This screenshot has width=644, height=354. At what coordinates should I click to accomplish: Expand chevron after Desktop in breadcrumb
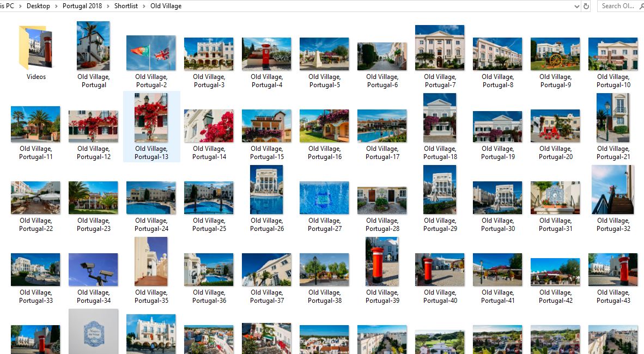56,6
